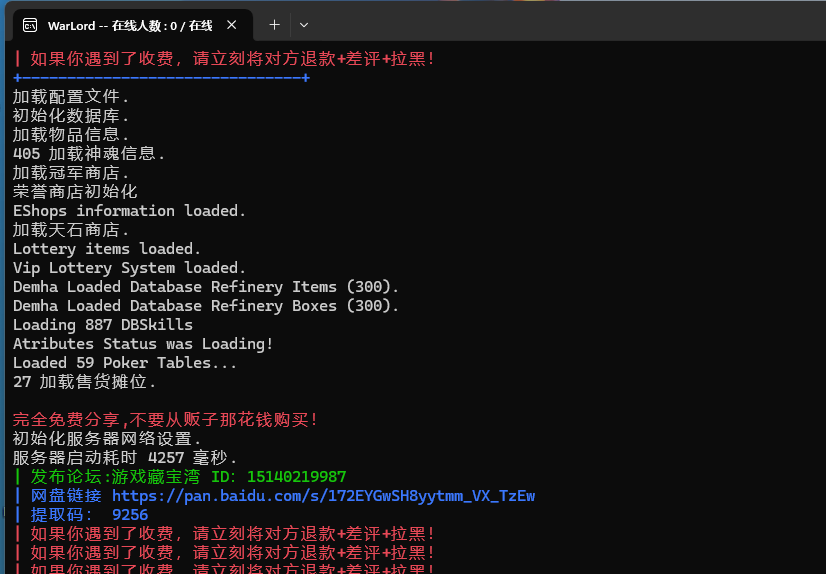The height and width of the screenshot is (574, 826).
Task: Click the ID number 15140219987
Action: coord(297,477)
